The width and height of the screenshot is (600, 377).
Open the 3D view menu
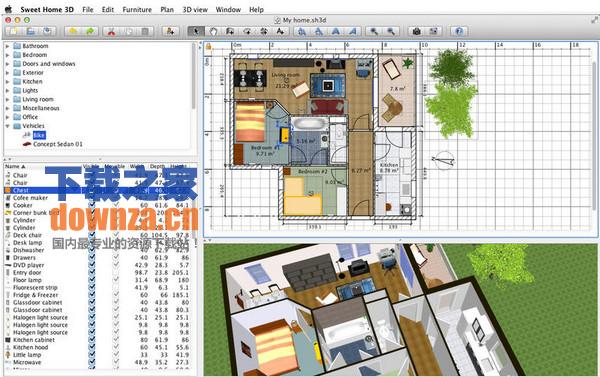(195, 10)
